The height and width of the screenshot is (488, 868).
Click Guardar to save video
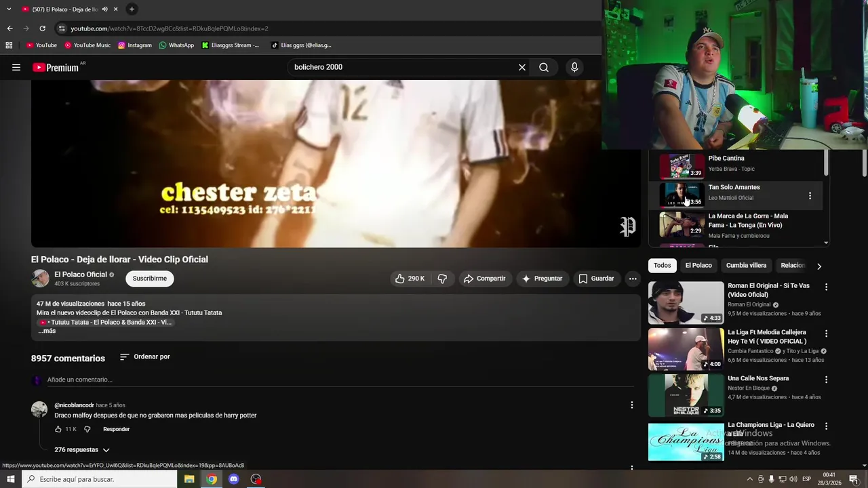596,279
